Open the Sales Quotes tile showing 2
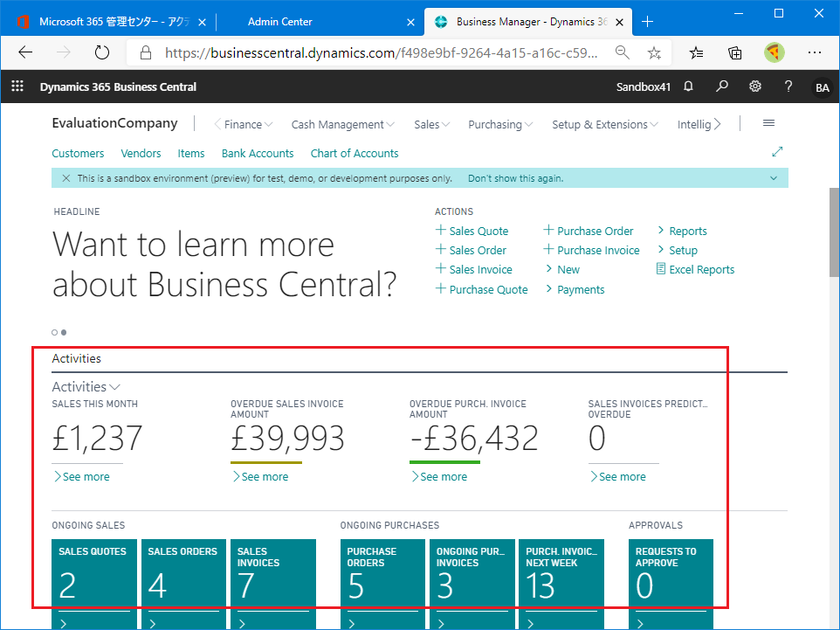This screenshot has width=840, height=630. click(x=94, y=584)
